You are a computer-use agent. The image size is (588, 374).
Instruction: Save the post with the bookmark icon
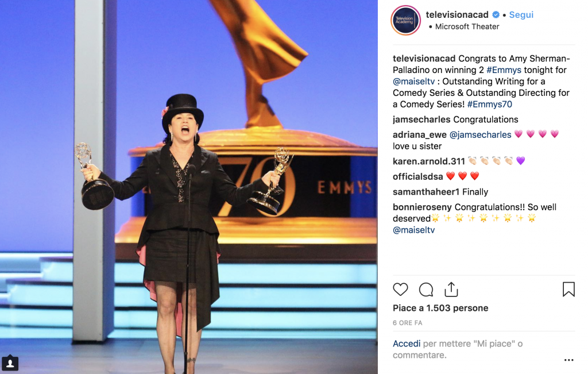pos(568,289)
